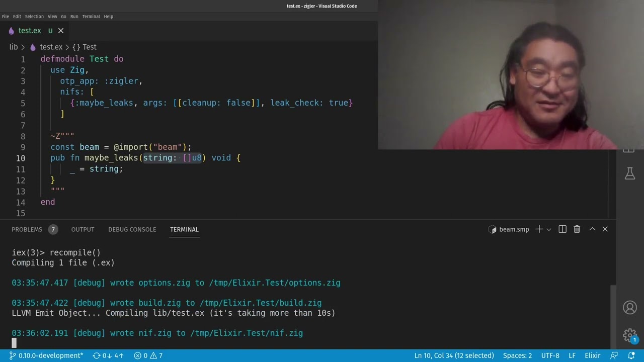Synchronize changes via status bar sync icon
Screen dimensions: 644x362
pyautogui.click(x=108, y=355)
